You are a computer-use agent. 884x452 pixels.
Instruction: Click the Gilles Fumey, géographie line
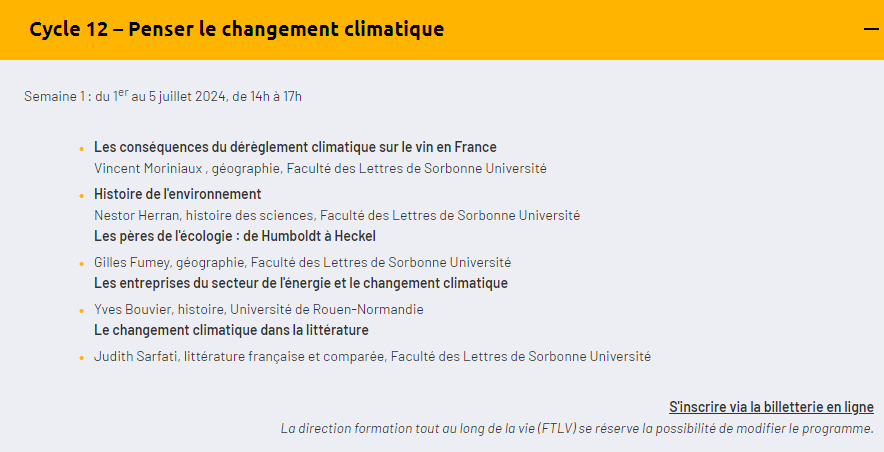303,262
